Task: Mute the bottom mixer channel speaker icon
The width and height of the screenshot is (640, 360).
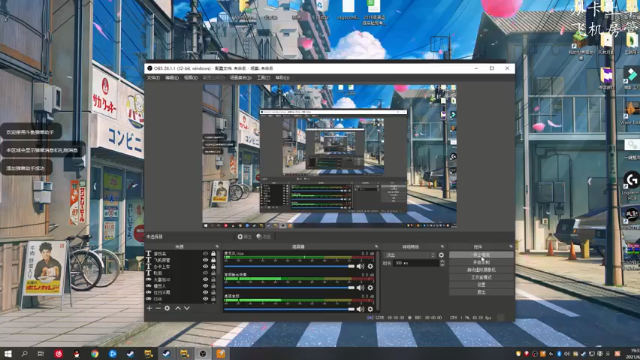Action: click(x=360, y=309)
